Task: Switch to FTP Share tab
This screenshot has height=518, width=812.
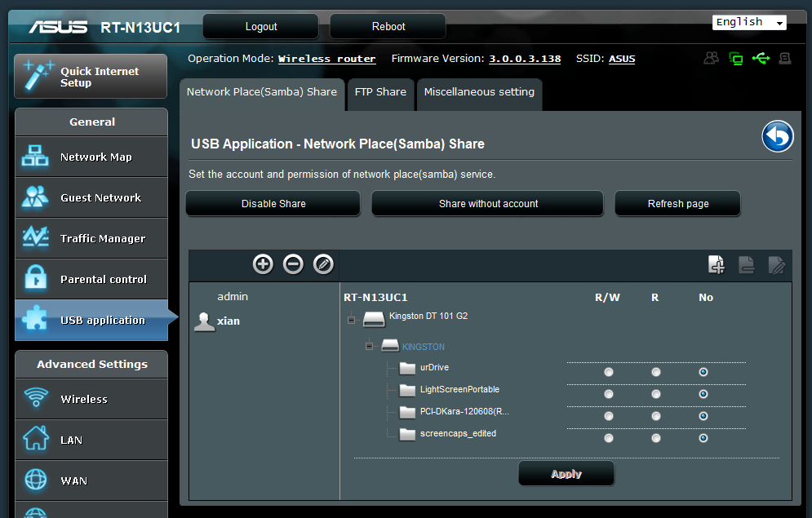Action: (x=380, y=94)
